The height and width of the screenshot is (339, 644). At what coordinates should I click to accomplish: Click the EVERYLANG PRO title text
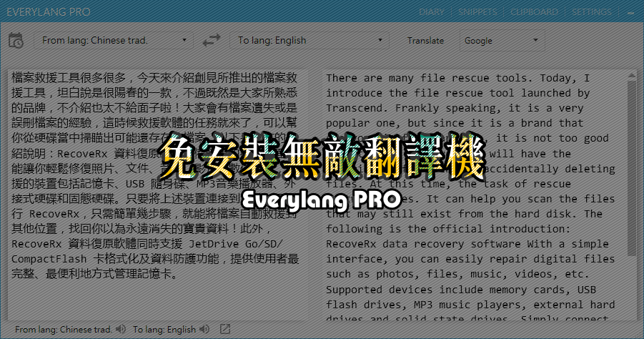(49, 12)
